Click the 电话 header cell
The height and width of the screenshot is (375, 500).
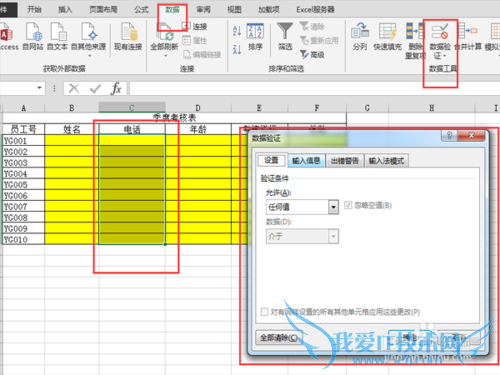point(132,129)
